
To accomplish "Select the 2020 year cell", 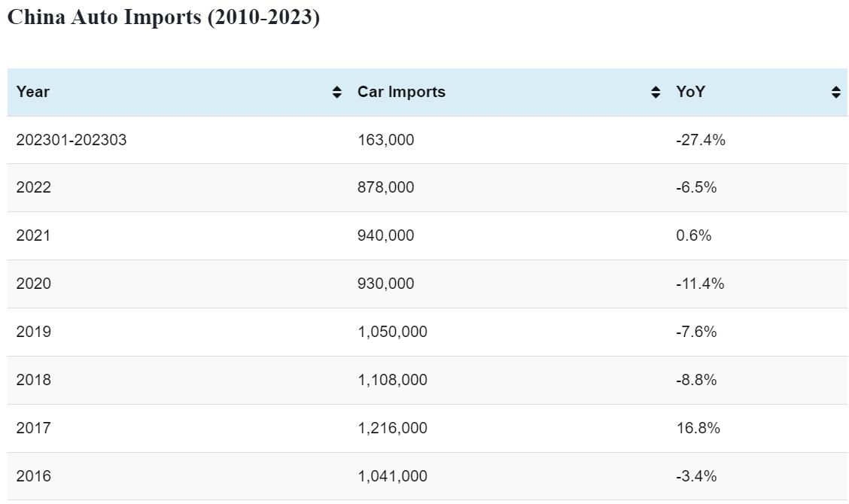I will [34, 284].
